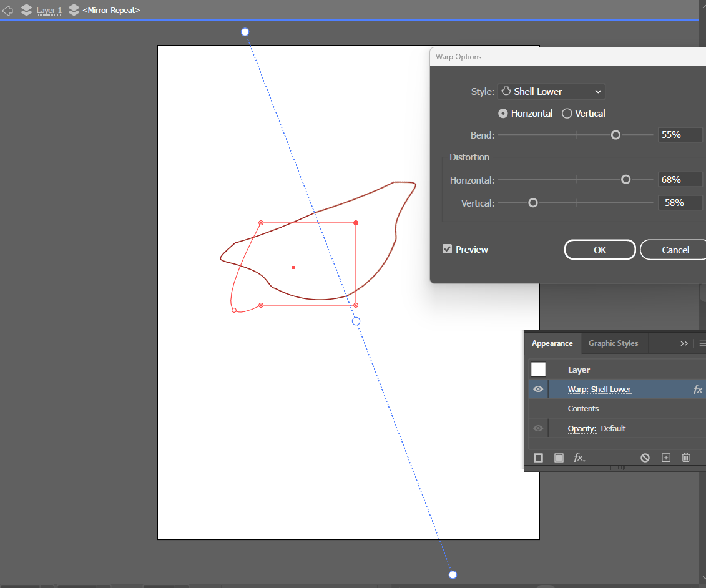Click the OK button in Warp Options
The image size is (706, 588).
click(x=599, y=249)
